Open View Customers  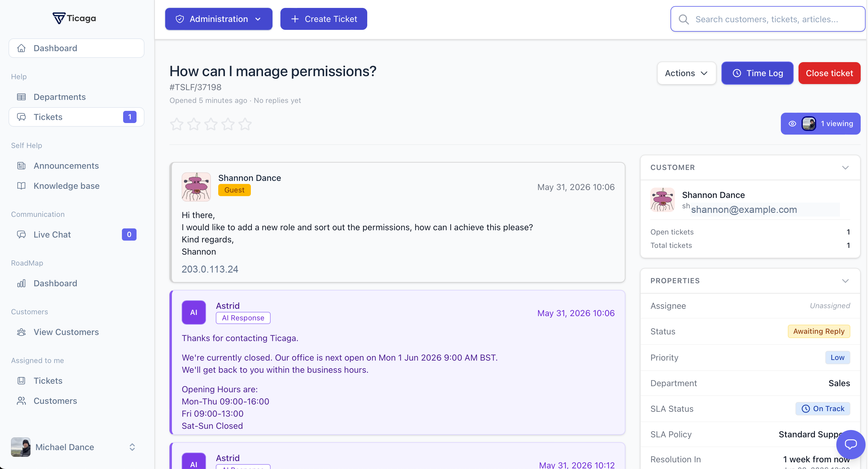76,332
